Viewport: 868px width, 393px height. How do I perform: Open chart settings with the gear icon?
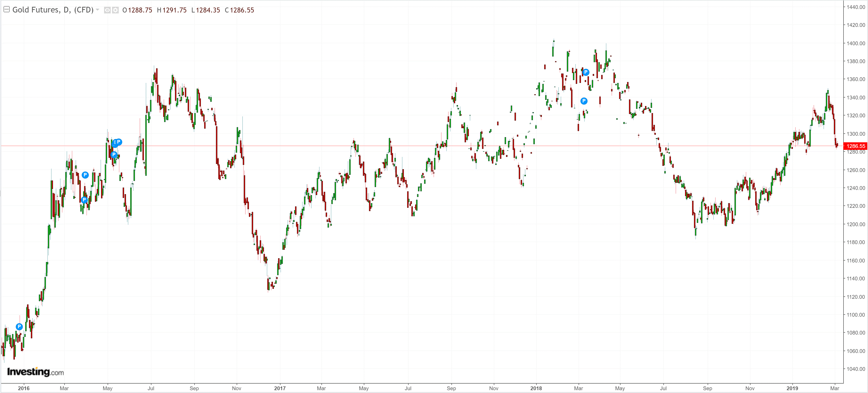point(115,10)
